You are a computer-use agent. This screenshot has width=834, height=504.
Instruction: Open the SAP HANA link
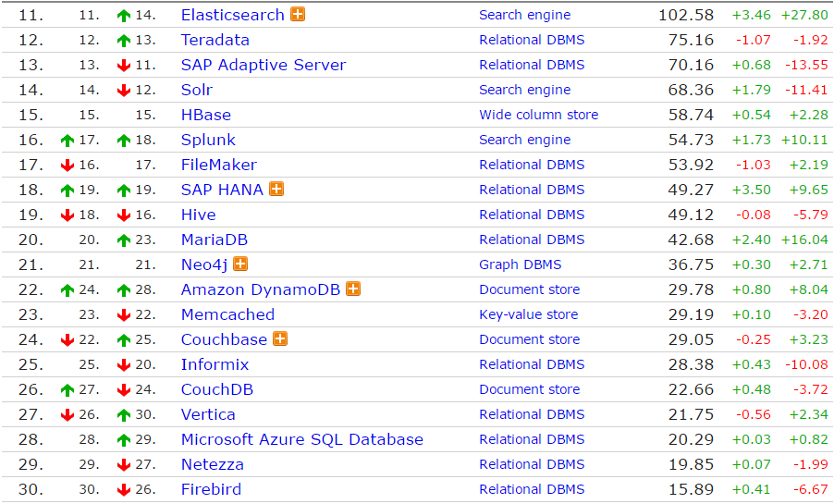coord(222,190)
